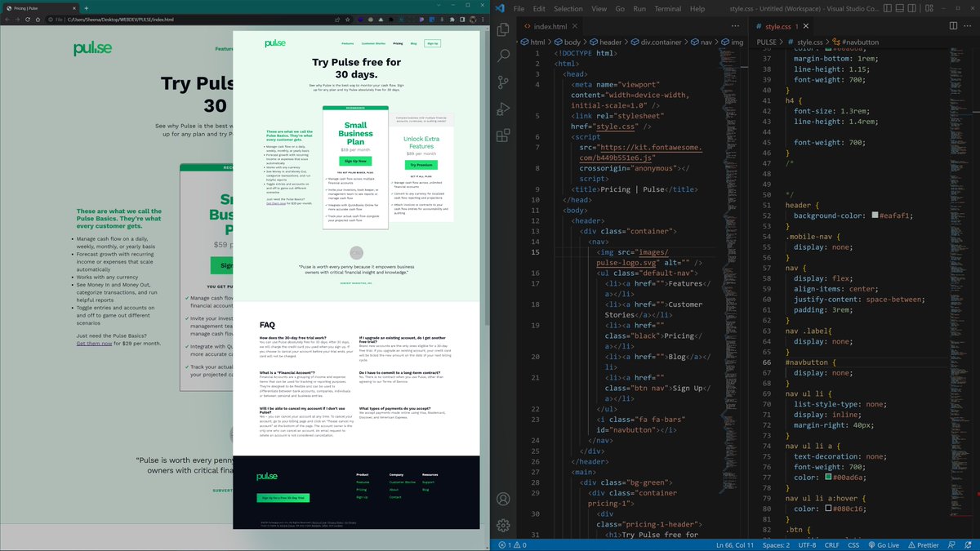Select the CSS language mode in the status bar
The image size is (980, 551).
(x=854, y=544)
